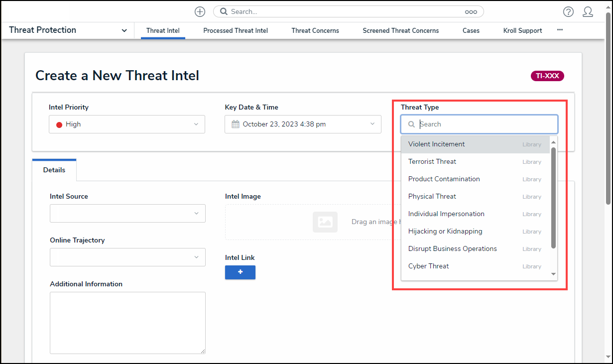Switch to Screened Threat Concerns tab

[x=401, y=30]
